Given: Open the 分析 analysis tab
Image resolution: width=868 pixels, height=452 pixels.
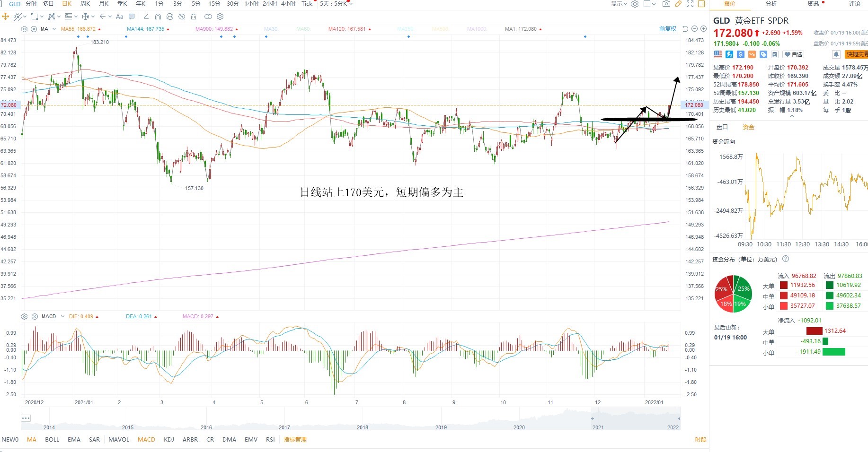Looking at the screenshot, I should pos(771,4).
